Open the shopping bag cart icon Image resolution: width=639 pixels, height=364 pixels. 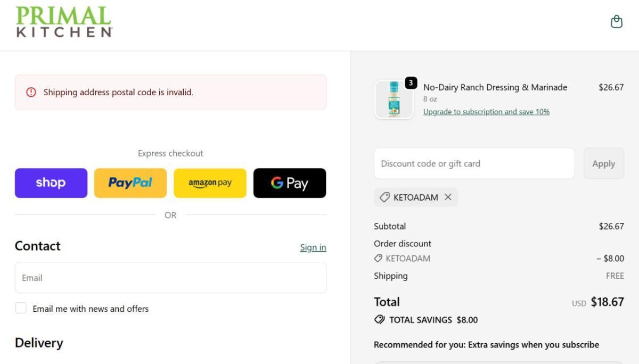[616, 22]
